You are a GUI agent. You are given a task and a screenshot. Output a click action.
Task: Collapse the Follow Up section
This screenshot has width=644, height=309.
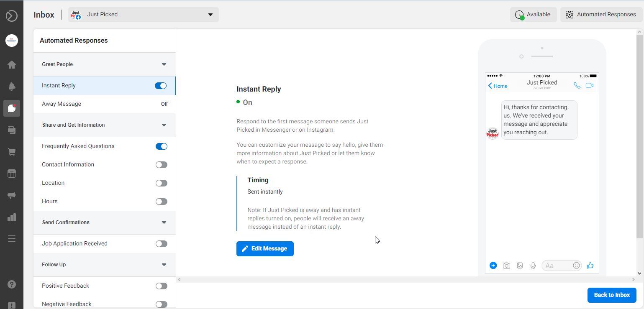tap(164, 264)
